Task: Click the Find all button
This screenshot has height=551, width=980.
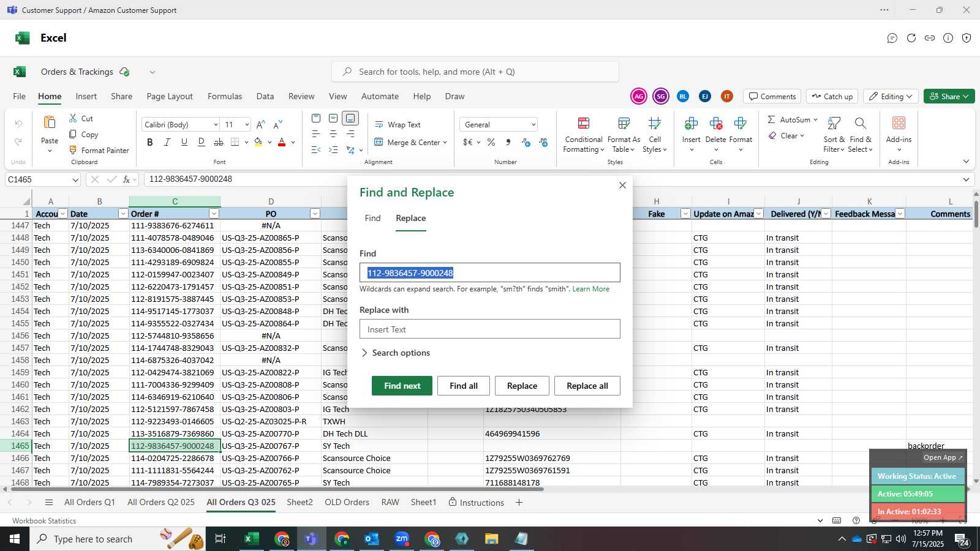Action: 464,386
